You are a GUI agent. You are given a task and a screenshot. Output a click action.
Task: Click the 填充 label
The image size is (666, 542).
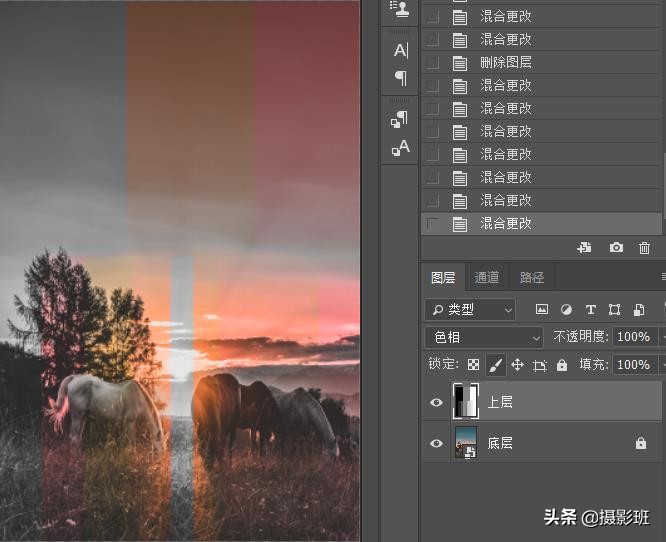click(594, 364)
